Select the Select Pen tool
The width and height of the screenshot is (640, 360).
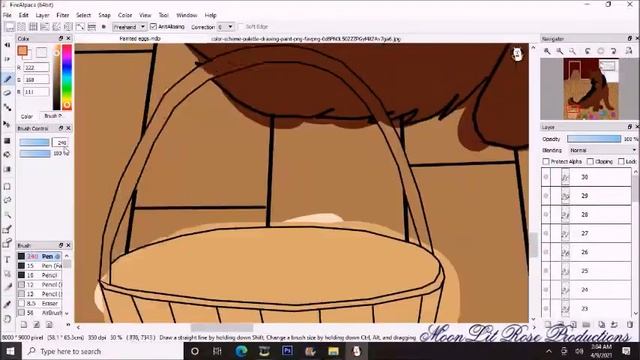[x=7, y=229]
